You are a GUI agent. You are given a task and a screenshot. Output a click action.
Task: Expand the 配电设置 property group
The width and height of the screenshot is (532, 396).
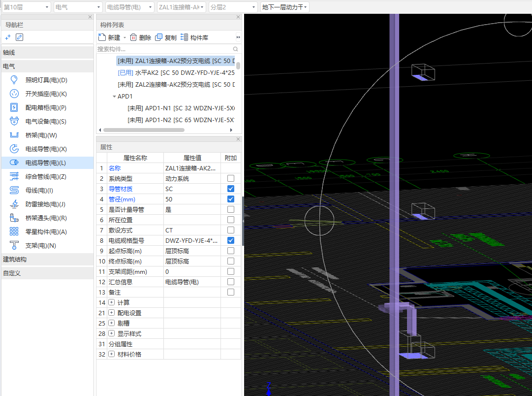tap(112, 313)
